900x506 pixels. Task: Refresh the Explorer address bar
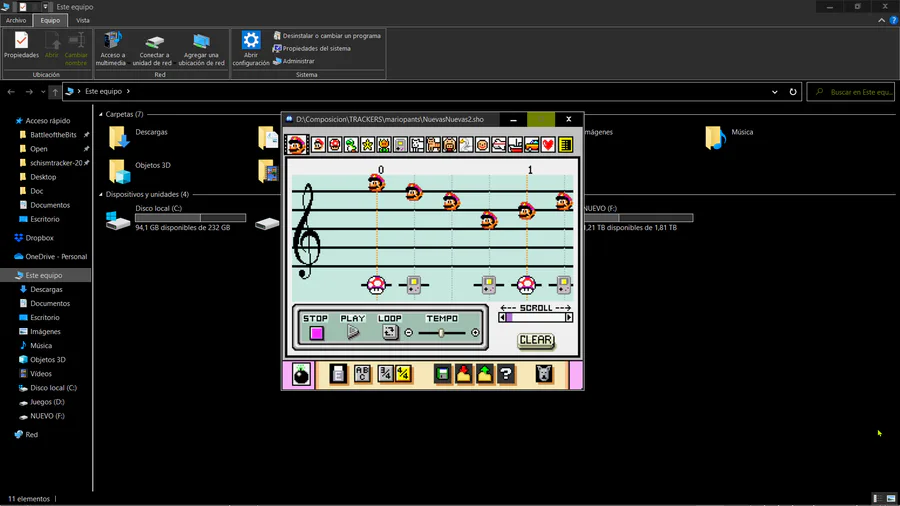pyautogui.click(x=793, y=92)
